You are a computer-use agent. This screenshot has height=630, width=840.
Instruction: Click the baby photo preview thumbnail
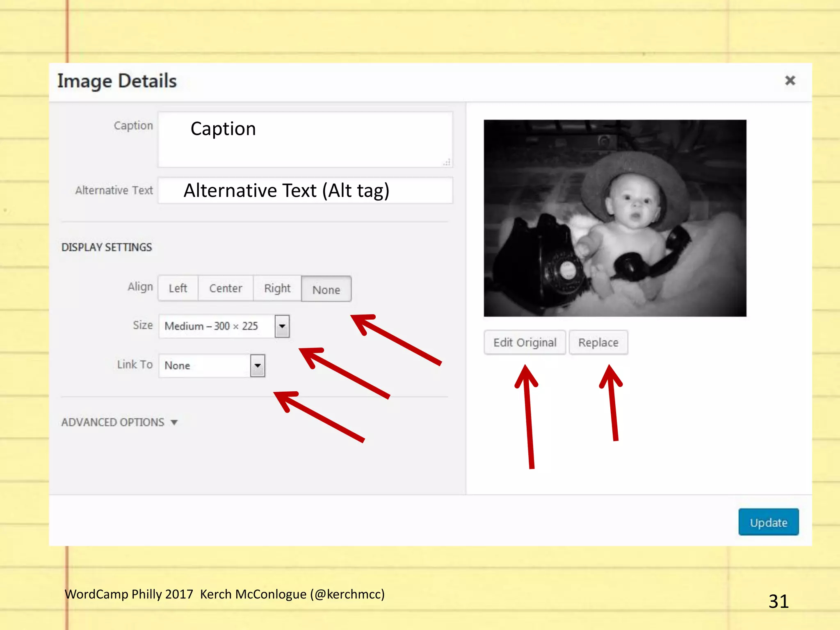click(614, 218)
